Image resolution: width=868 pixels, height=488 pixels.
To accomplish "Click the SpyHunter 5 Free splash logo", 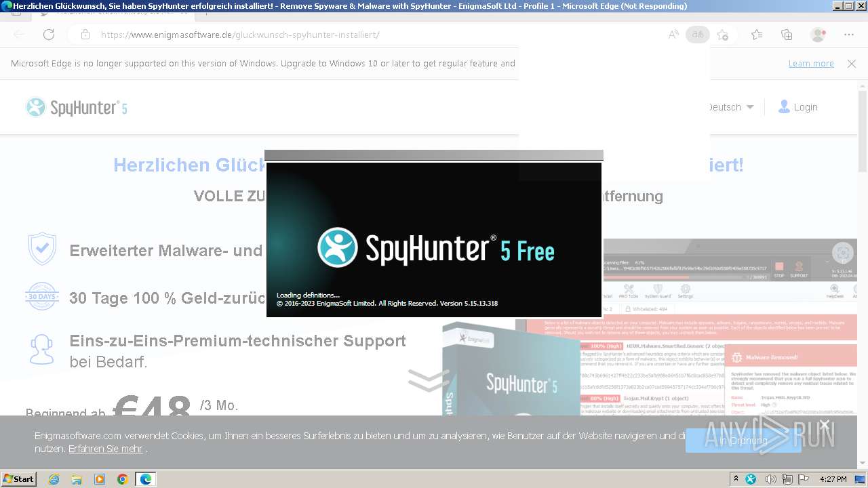I will pos(436,248).
